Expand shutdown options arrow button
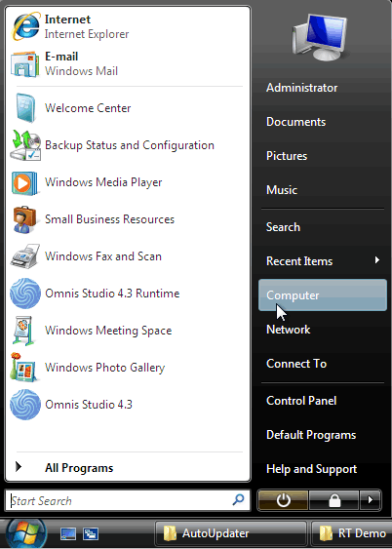 point(371,500)
